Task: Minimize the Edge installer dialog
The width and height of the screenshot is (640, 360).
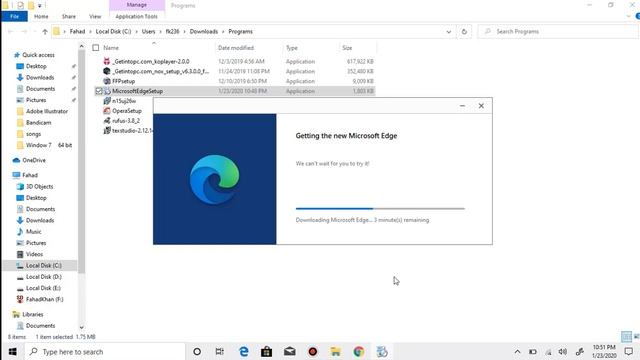Action: click(x=462, y=106)
